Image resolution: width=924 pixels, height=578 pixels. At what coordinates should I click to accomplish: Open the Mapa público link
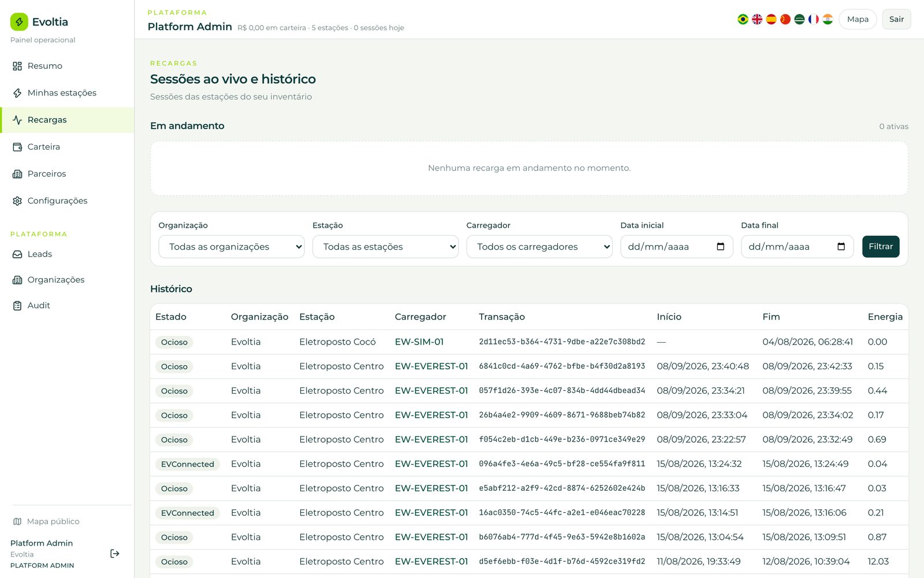pyautogui.click(x=46, y=521)
